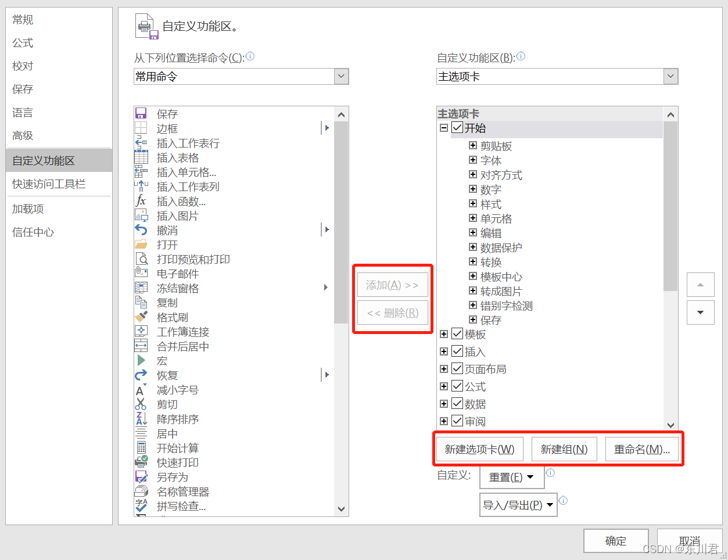Click the 打开 folder icon
The height and width of the screenshot is (560, 728).
pos(141,244)
